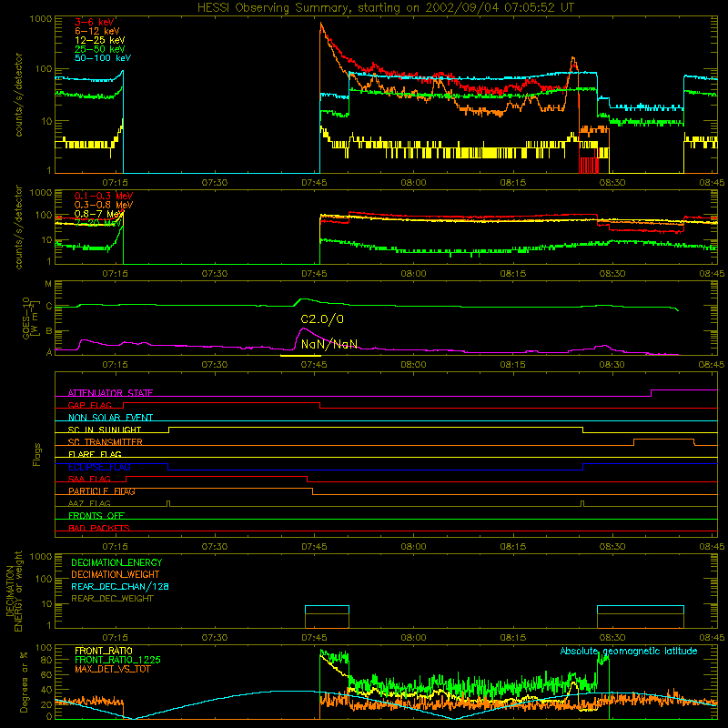Select the 50-100 keV legend label
728x728 pixels.
coord(103,58)
